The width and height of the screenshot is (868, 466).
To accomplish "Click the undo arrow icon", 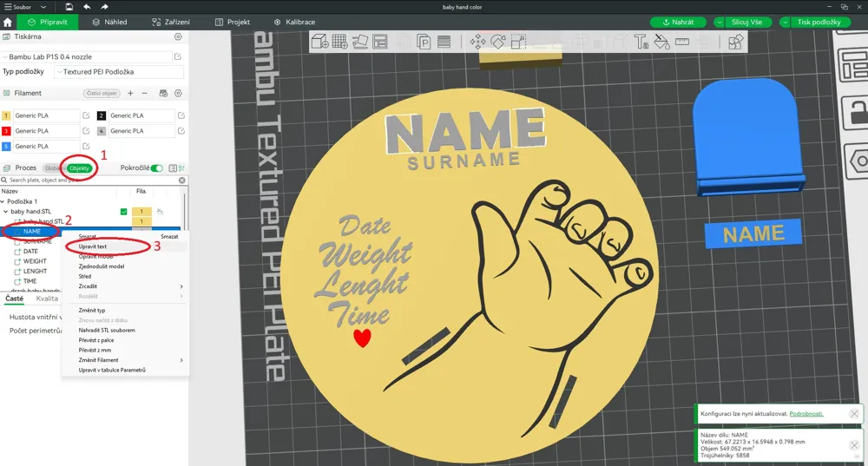I will coord(87,7).
